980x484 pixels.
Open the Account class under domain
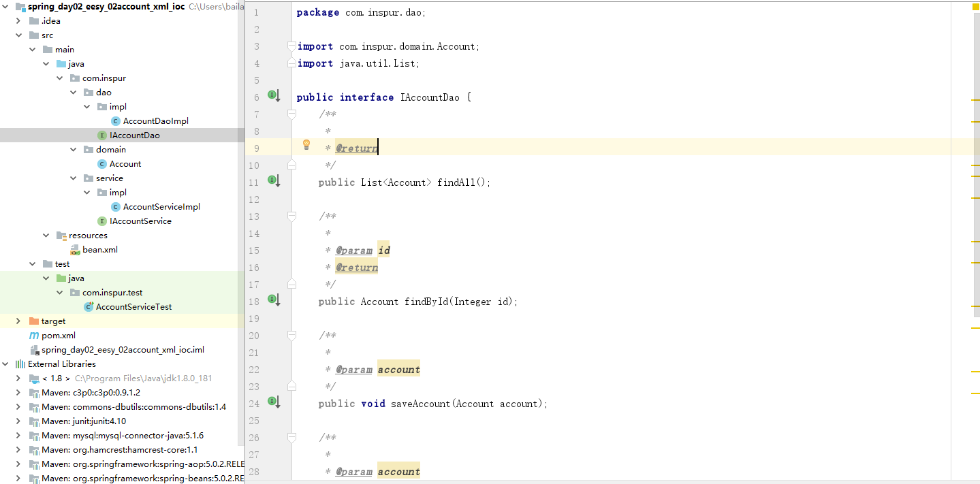point(125,164)
